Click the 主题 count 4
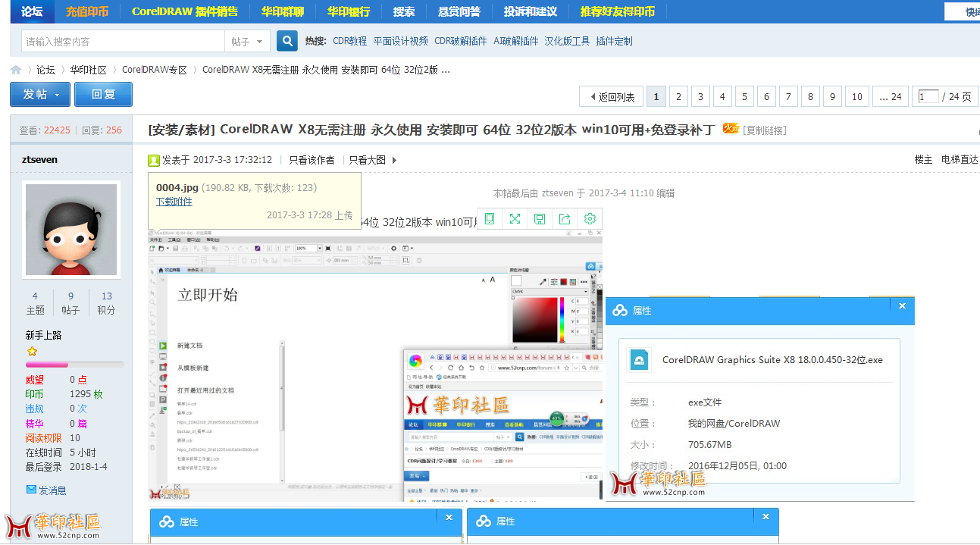 pyautogui.click(x=35, y=296)
